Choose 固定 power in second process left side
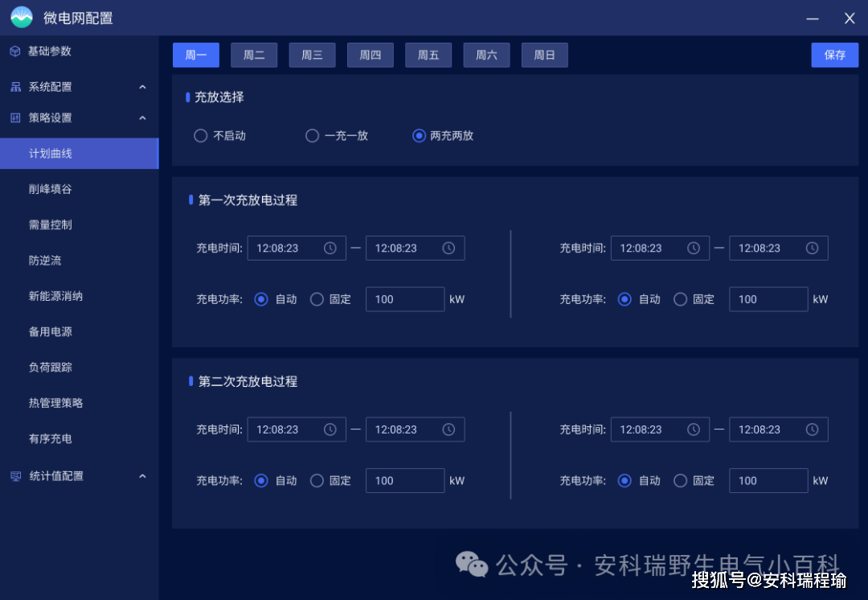Viewport: 868px width, 600px height. (x=317, y=480)
